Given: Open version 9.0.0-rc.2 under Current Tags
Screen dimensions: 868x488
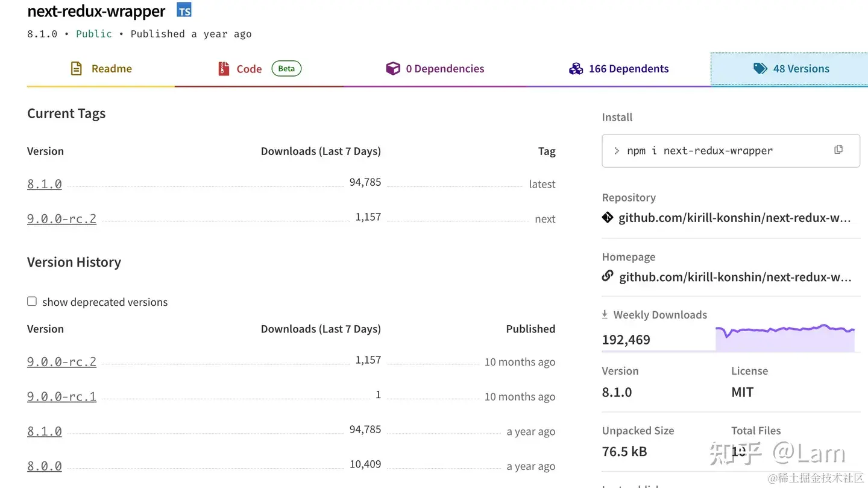Looking at the screenshot, I should coord(61,218).
